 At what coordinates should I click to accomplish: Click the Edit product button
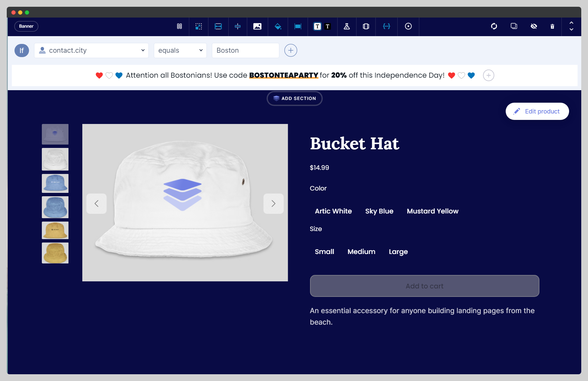point(537,111)
